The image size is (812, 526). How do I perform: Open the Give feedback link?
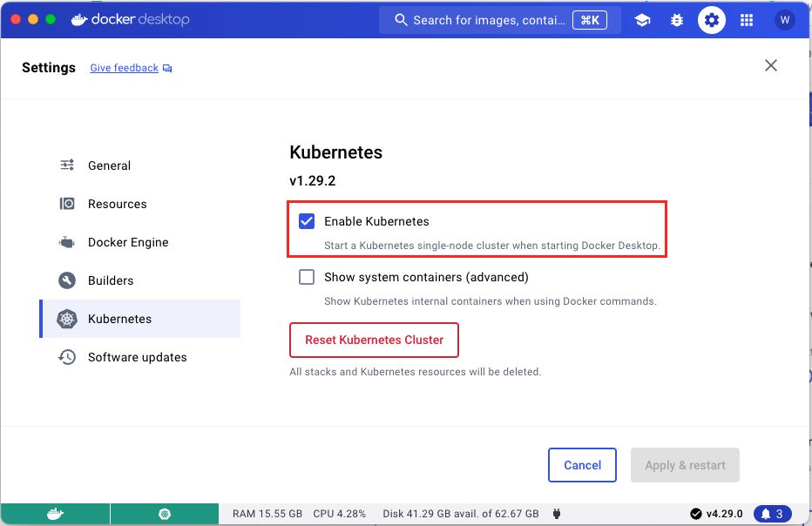125,68
